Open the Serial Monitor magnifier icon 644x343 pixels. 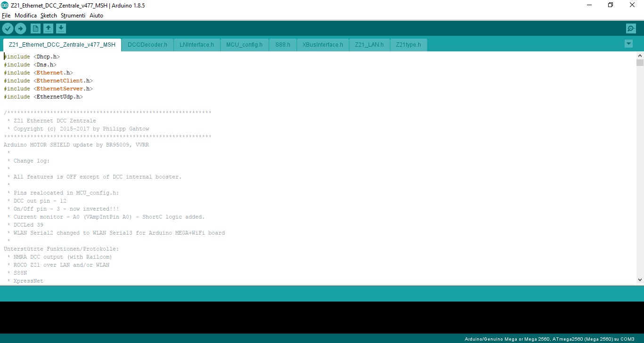tap(631, 29)
